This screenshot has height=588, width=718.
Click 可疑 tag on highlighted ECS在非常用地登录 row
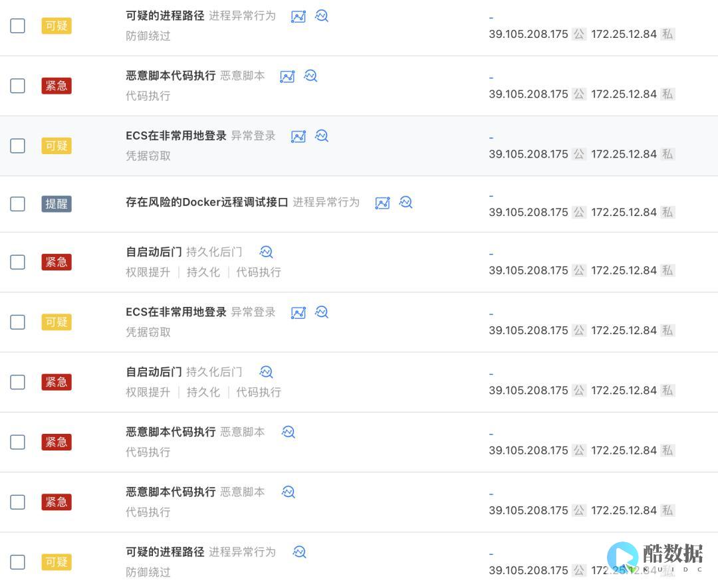[x=57, y=146]
